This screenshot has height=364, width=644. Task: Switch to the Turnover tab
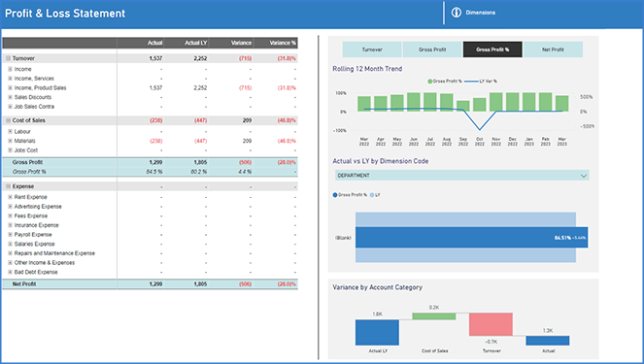click(x=372, y=50)
